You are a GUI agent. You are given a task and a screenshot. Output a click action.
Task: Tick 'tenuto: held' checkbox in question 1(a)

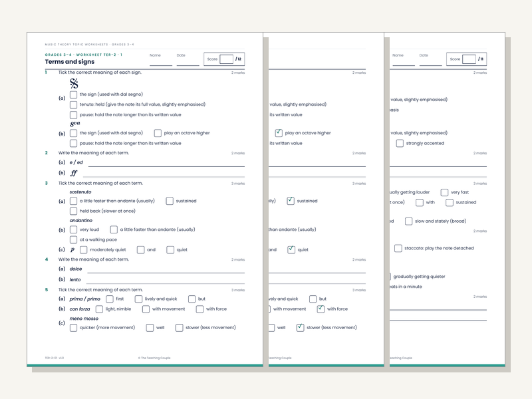pyautogui.click(x=73, y=104)
